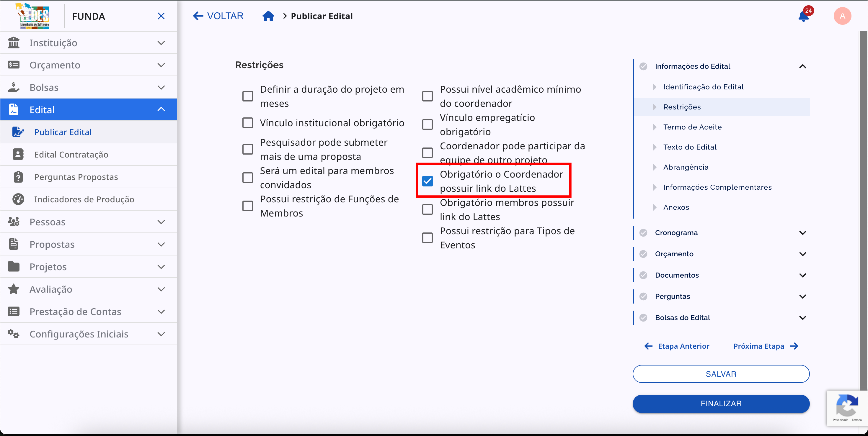Uncheck 'Obrigatório o Coordenador possuir link do Lattes'
The width and height of the screenshot is (868, 436).
pos(427,181)
